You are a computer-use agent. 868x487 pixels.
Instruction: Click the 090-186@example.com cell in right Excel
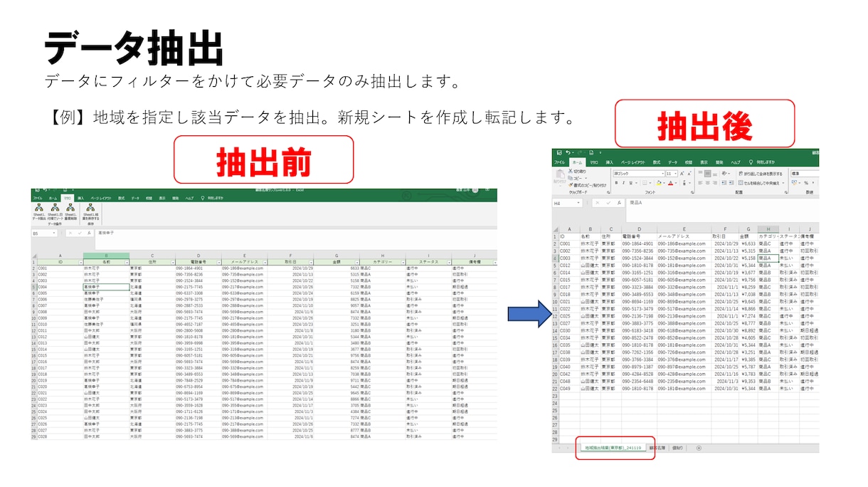[684, 243]
